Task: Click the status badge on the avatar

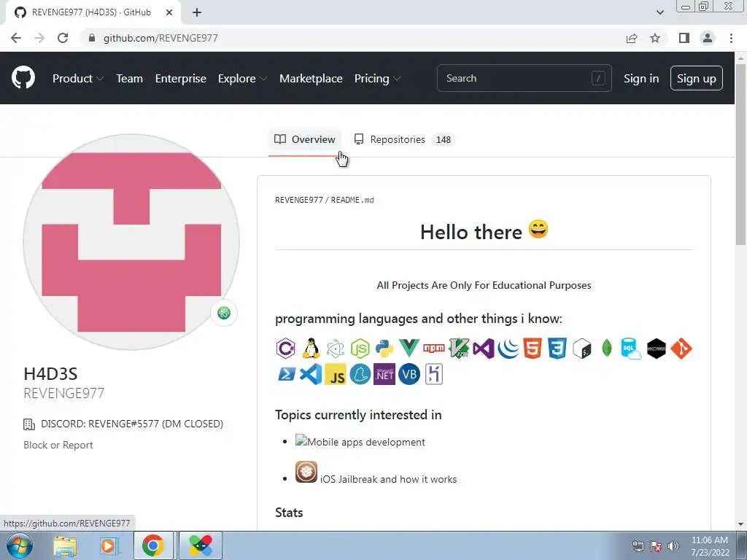Action: tap(224, 313)
